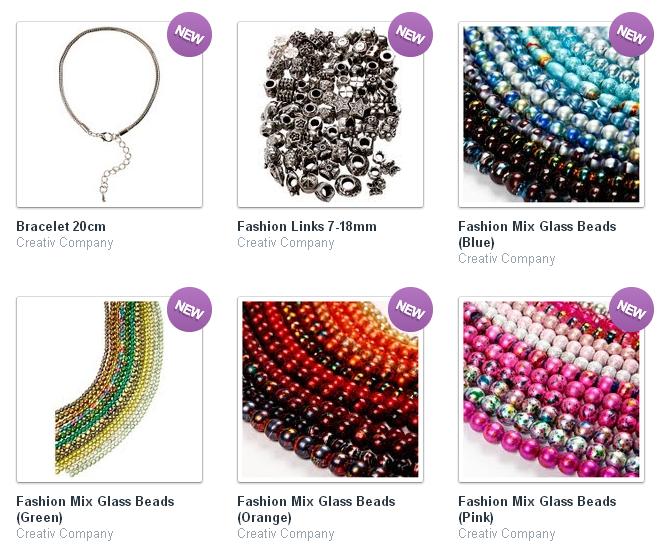Open Fashion Mix Glass Beads (Blue) title
The image size is (662, 551).
click(x=537, y=234)
